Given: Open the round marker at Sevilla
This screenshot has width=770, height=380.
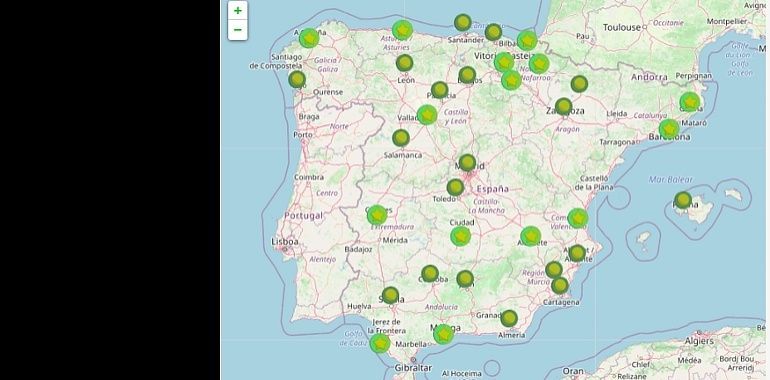Looking at the screenshot, I should click(390, 295).
